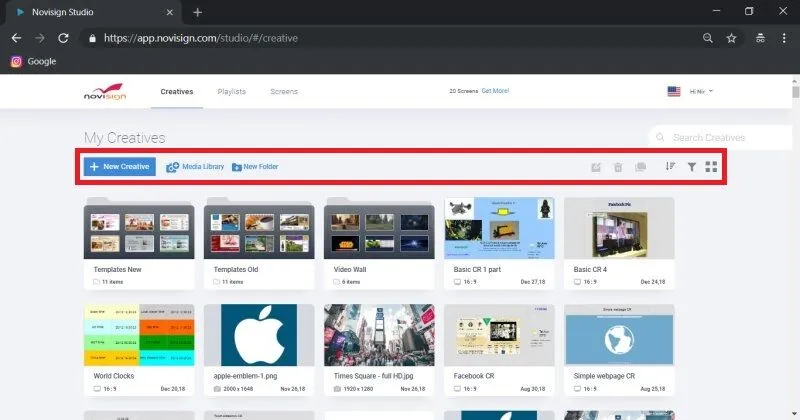Screen dimensions: 800x420
Task: Click the Get More! link
Action: pos(495,91)
